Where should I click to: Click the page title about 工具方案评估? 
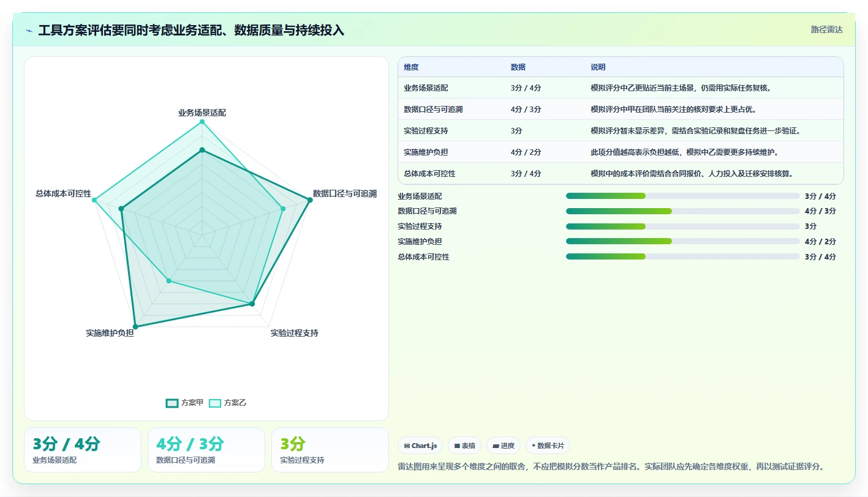(191, 30)
